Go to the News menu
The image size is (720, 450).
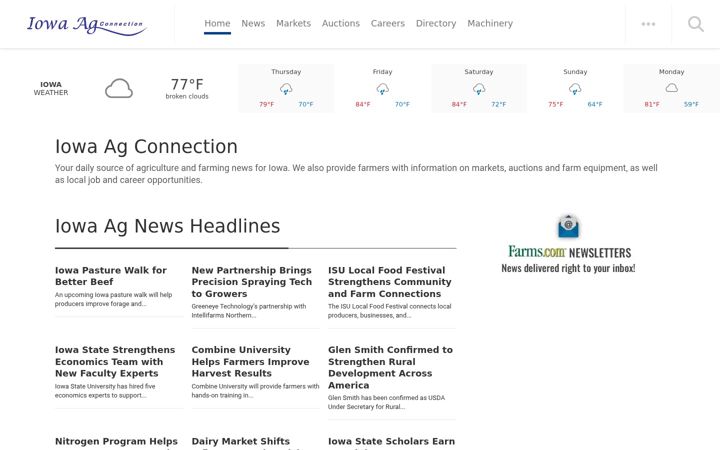tap(253, 23)
